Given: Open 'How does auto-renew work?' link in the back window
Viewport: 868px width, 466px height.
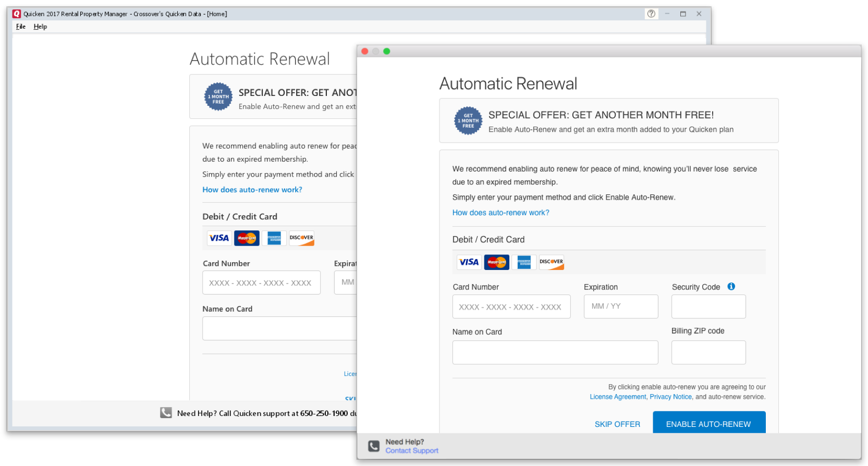Looking at the screenshot, I should [x=252, y=190].
